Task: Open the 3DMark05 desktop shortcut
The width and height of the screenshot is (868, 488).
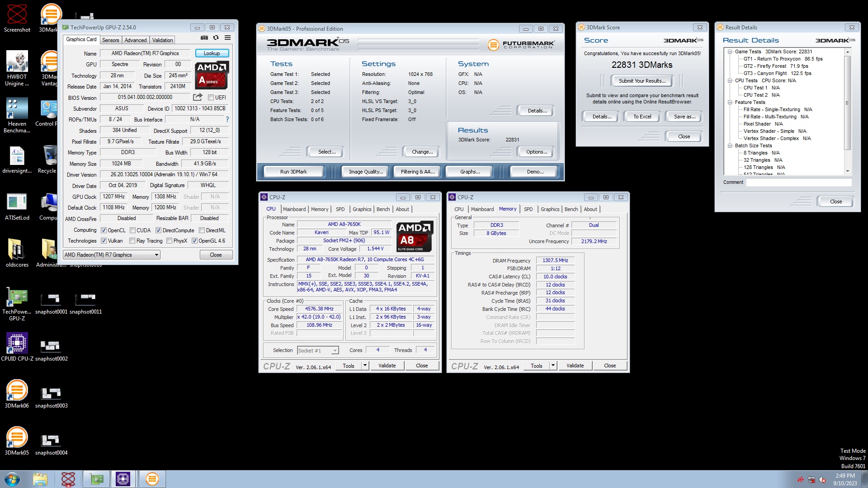Action: (17, 441)
